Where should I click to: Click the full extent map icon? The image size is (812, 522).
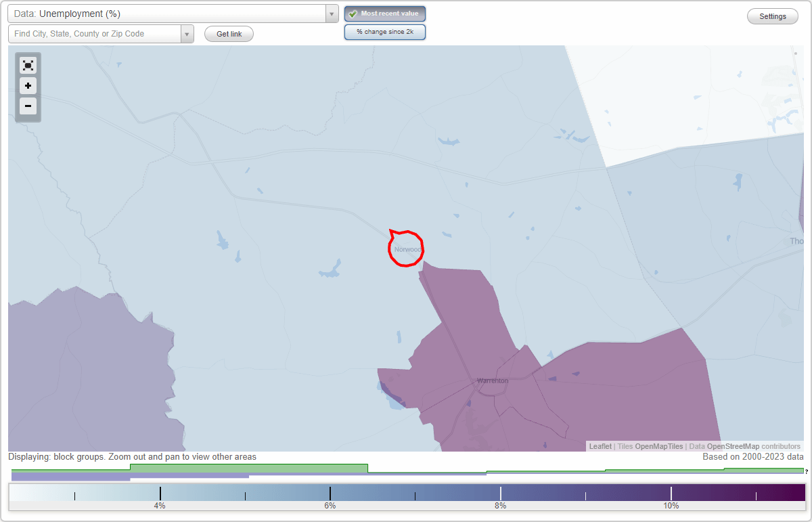click(28, 65)
